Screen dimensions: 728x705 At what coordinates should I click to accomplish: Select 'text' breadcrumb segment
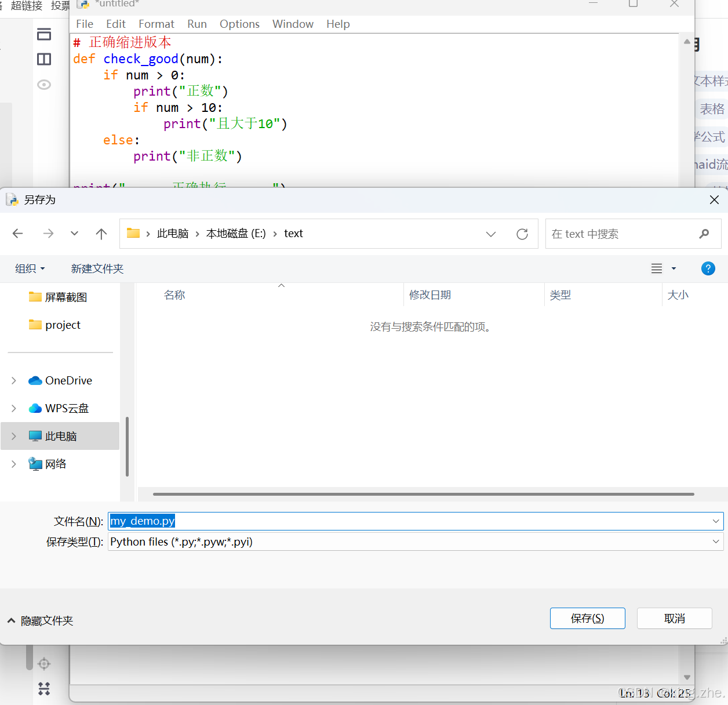click(293, 234)
